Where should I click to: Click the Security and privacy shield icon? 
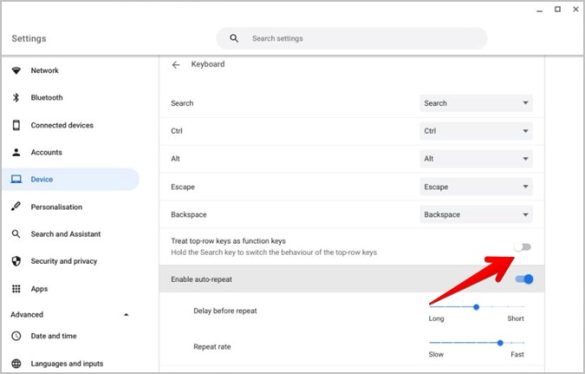16,261
